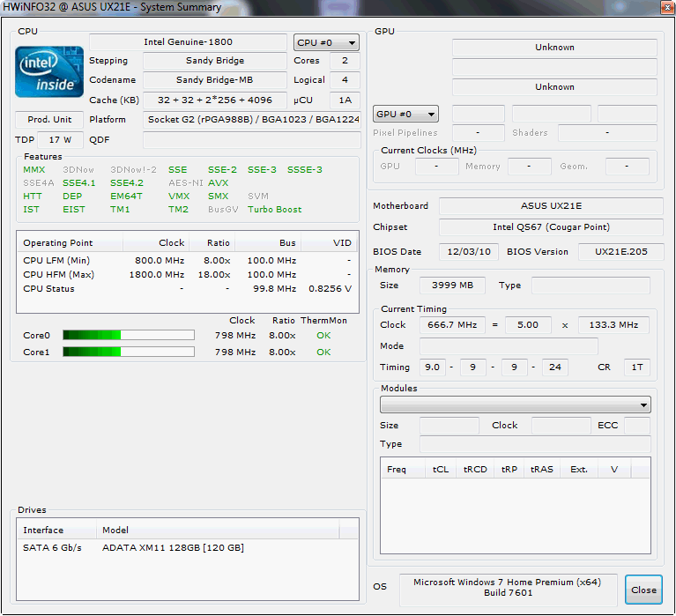Click the 133.3 MHz base clock field
Image resolution: width=676 pixels, height=616 pixels.
pos(613,325)
